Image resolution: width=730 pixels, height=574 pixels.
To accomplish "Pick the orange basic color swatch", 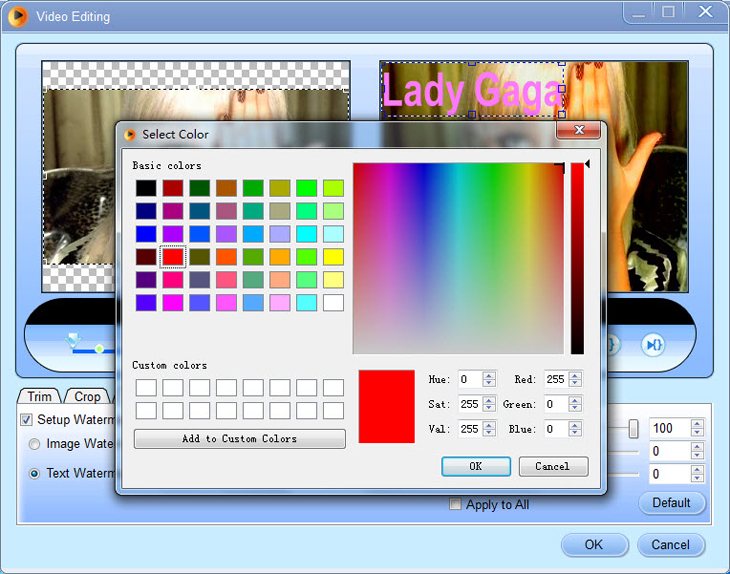I will [280, 257].
